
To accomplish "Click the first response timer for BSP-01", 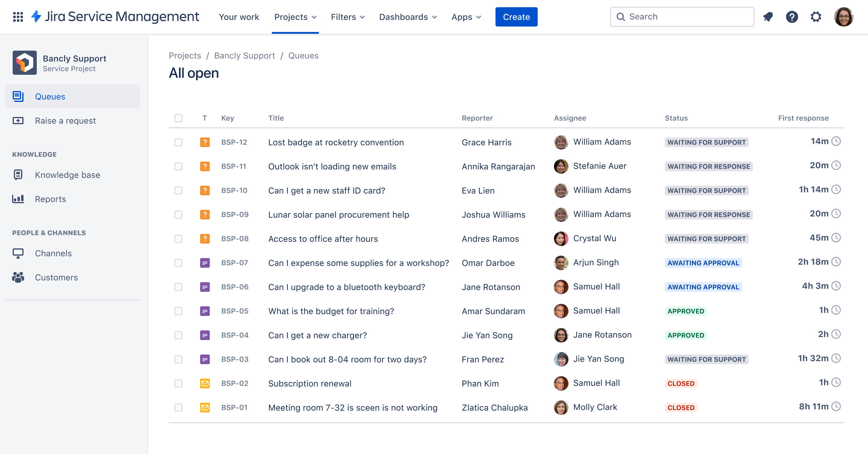I will click(838, 408).
